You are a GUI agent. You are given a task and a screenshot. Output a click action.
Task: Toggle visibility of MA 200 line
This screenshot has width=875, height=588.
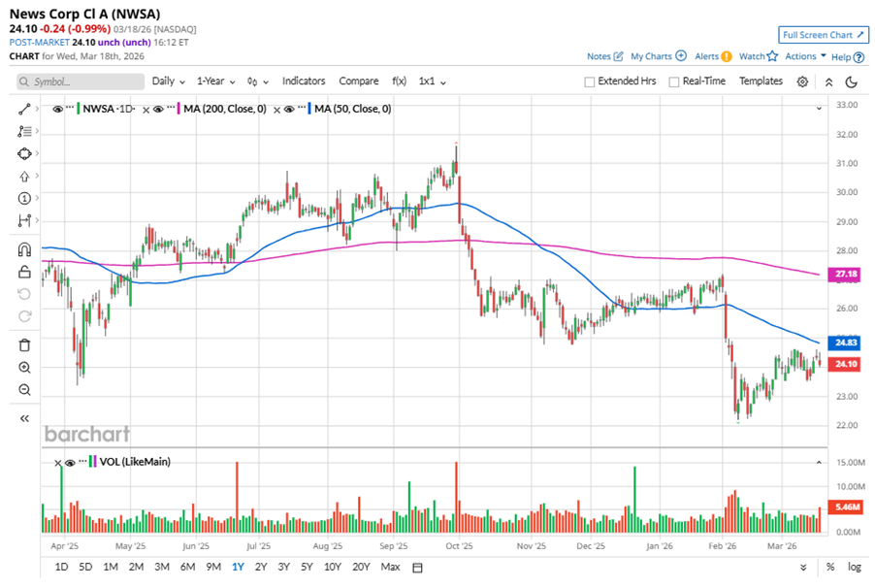pos(158,109)
